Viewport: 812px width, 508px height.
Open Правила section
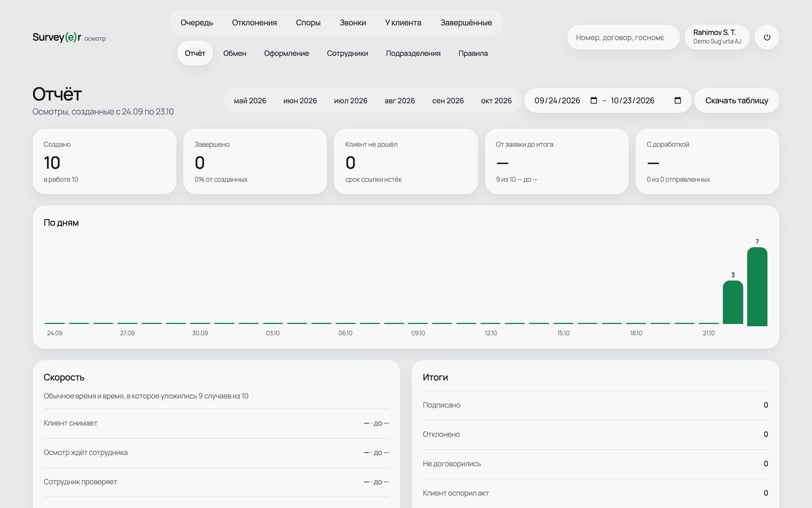[x=473, y=53]
